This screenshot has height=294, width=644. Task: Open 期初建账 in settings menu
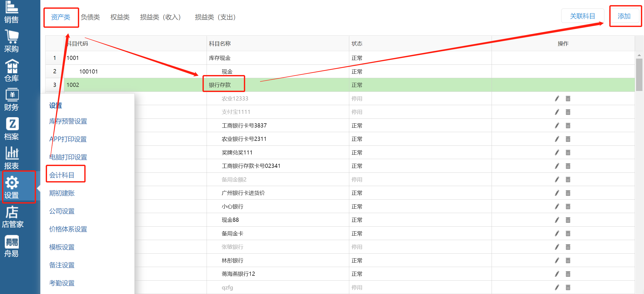coord(62,193)
